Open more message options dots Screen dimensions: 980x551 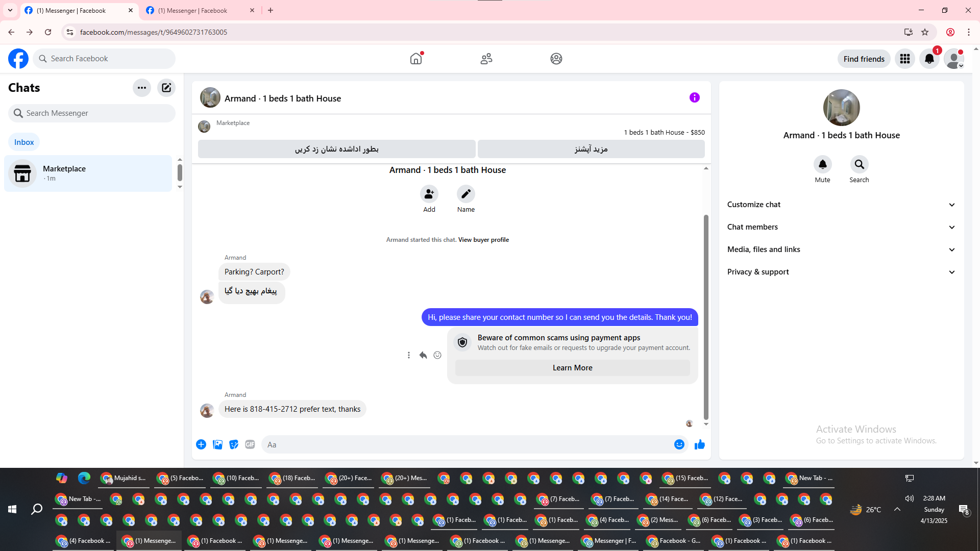409,355
